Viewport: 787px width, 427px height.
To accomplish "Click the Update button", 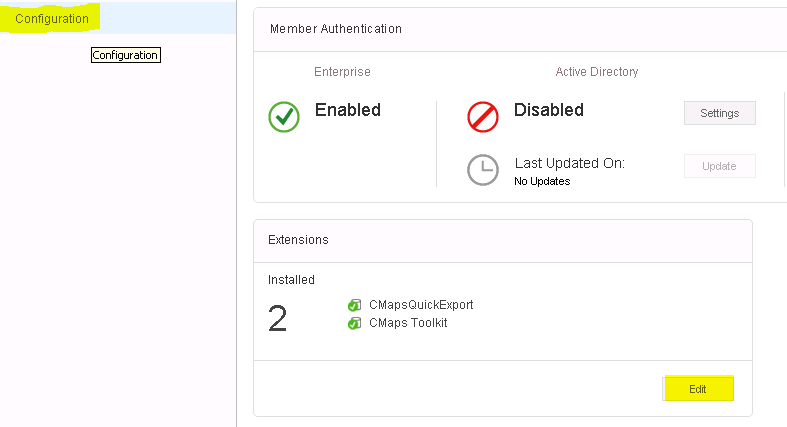I will click(x=719, y=166).
